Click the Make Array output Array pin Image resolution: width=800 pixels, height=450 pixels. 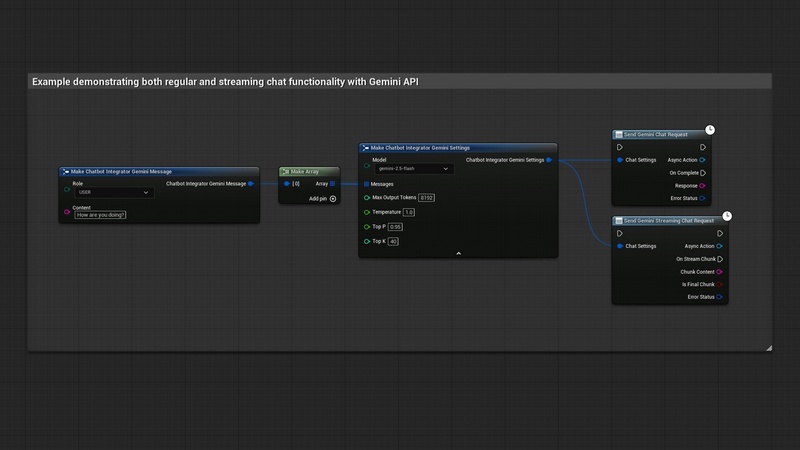pyautogui.click(x=334, y=184)
